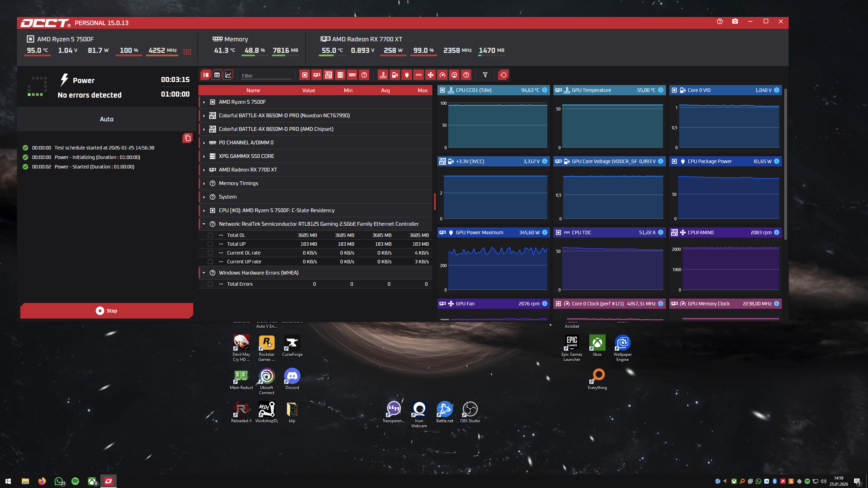Toggle the fan sensor type filter
The image size is (868, 488).
[431, 75]
